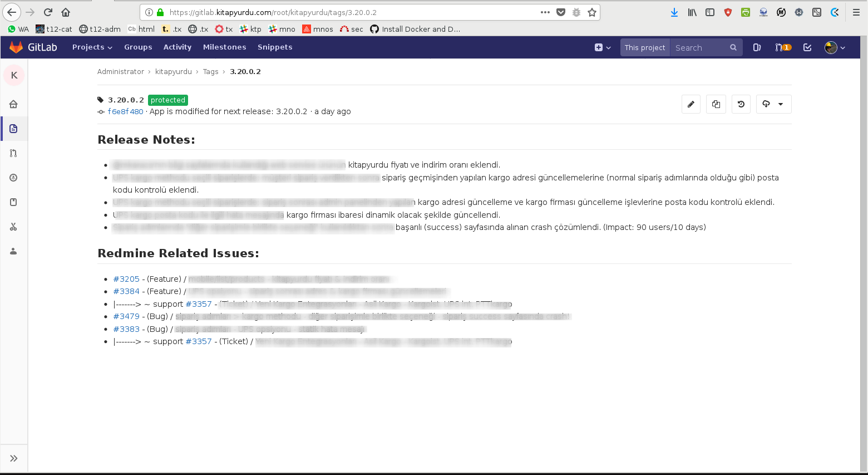868x475 pixels.
Task: Edit release notes with pencil icon
Action: click(x=691, y=104)
